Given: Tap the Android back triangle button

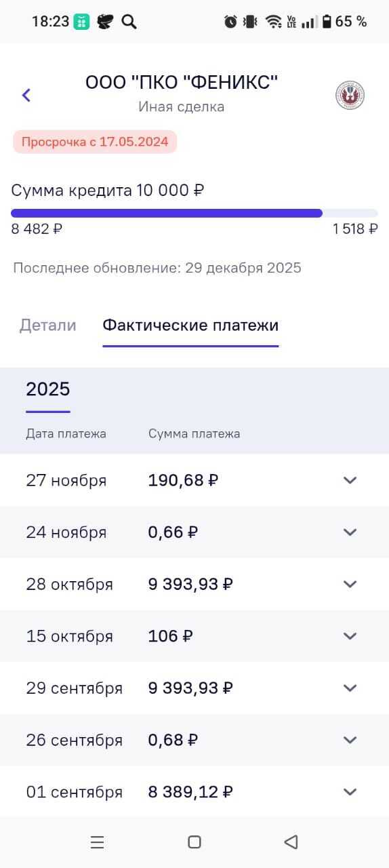Looking at the screenshot, I should click(x=291, y=842).
